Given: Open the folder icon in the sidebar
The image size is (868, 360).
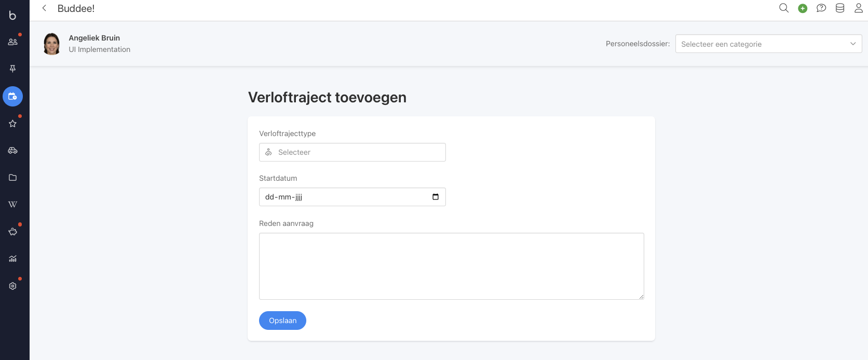Looking at the screenshot, I should (x=12, y=178).
